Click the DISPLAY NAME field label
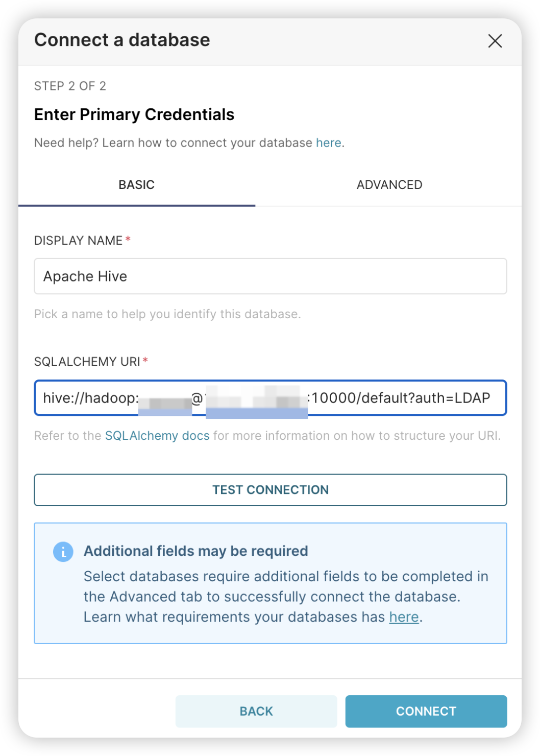The width and height of the screenshot is (540, 756). coord(78,241)
